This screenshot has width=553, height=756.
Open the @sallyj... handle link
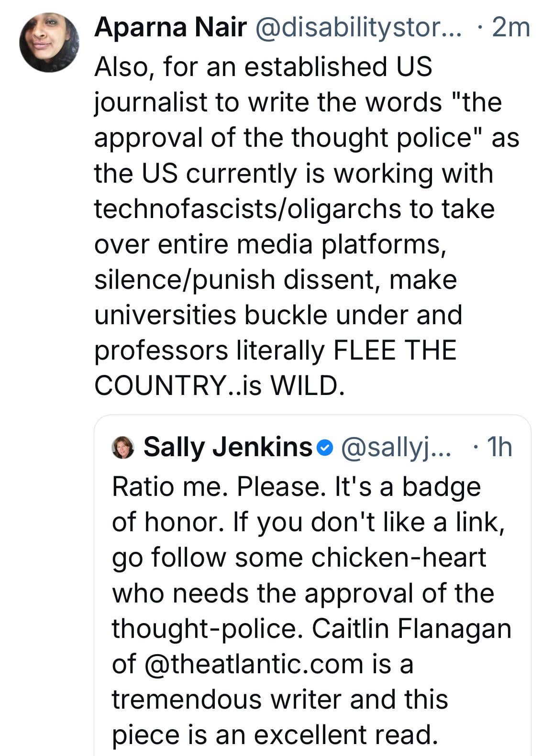click(396, 447)
